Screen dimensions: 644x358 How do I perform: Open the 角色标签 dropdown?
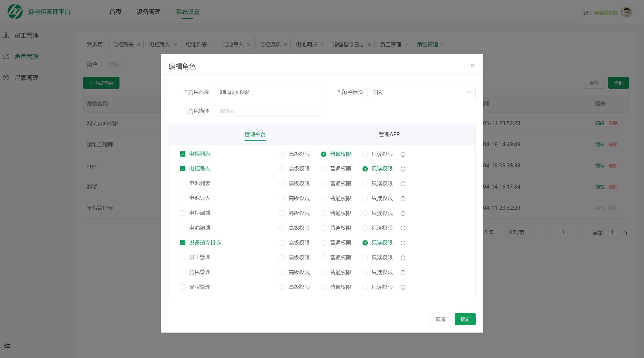421,92
